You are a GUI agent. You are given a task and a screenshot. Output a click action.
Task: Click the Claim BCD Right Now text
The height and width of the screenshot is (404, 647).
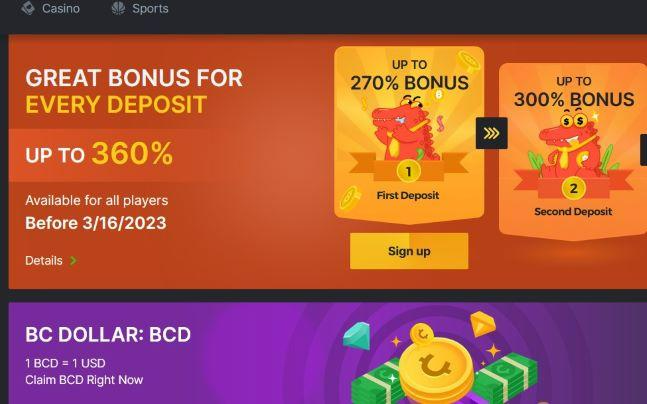[x=84, y=380]
